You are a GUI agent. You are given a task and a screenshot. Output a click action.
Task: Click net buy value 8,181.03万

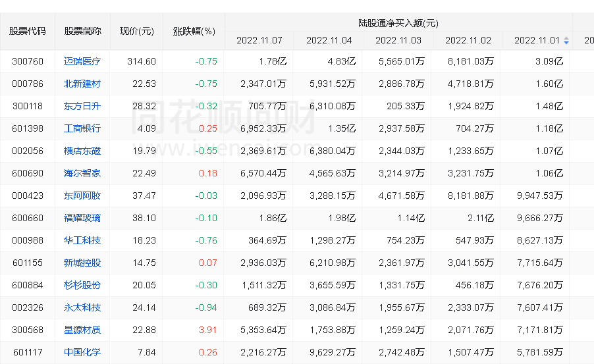point(471,61)
